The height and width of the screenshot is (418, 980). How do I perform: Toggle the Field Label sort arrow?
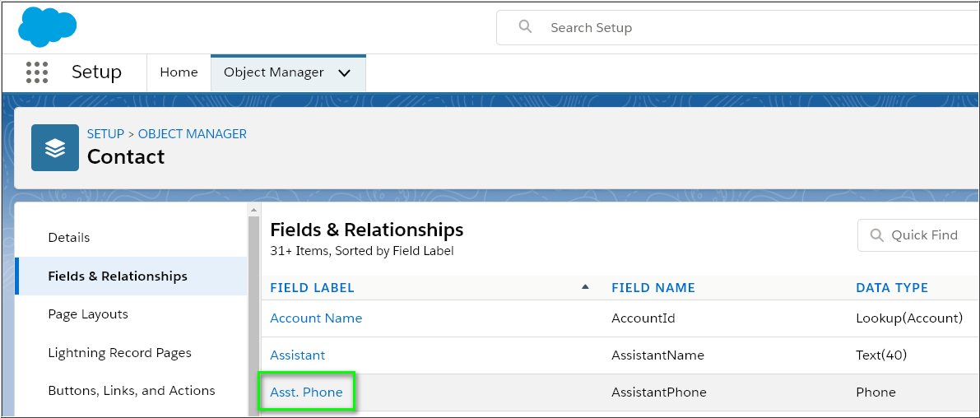click(x=585, y=287)
